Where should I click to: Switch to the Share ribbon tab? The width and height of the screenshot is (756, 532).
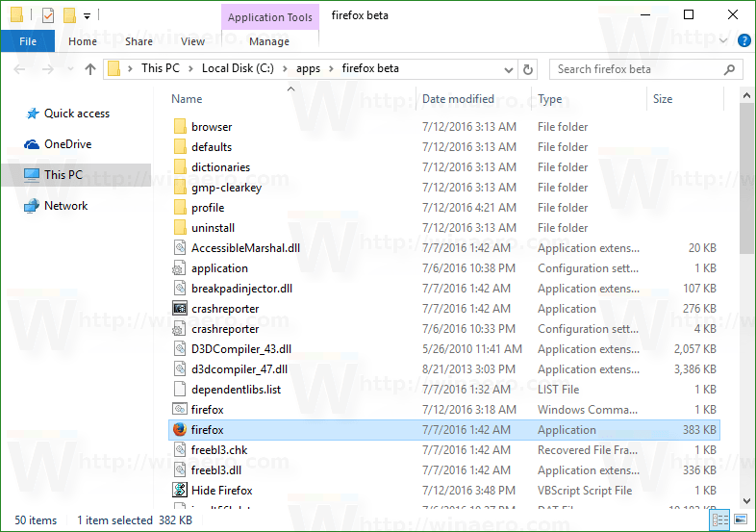pos(139,41)
